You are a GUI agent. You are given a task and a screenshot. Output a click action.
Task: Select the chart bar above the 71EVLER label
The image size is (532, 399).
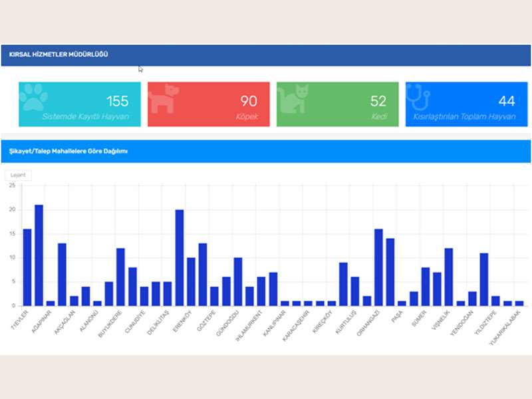[x=27, y=267]
